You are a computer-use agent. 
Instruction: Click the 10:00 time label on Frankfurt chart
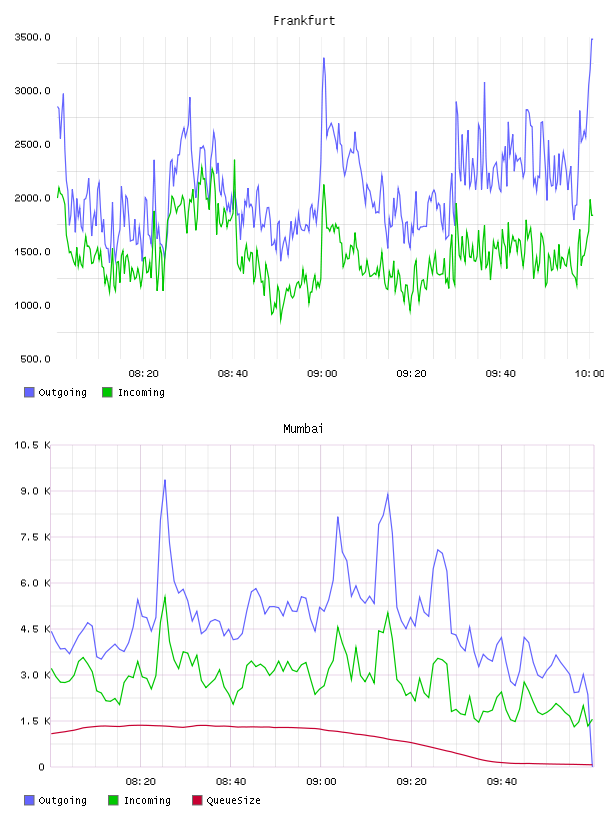pos(590,373)
